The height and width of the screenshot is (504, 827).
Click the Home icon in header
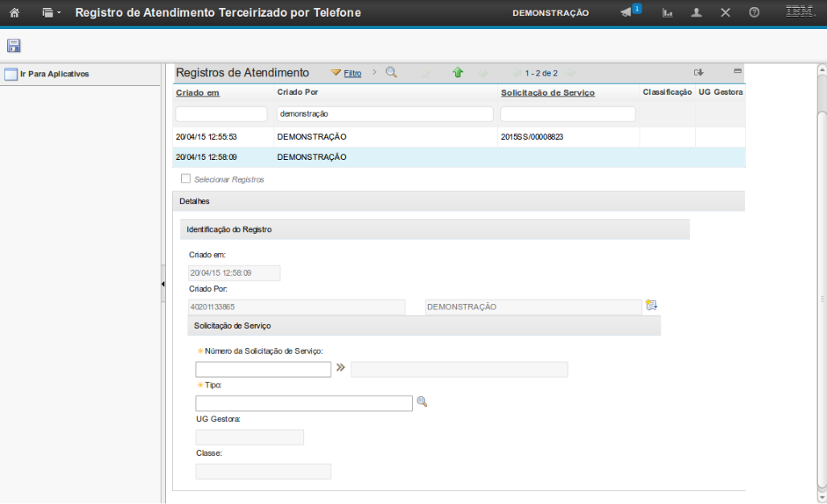(14, 13)
